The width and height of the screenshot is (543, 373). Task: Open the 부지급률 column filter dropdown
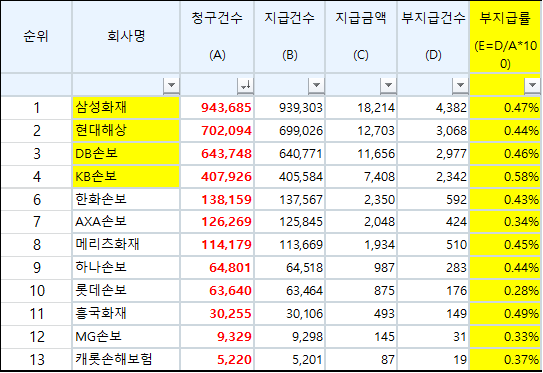coord(532,85)
